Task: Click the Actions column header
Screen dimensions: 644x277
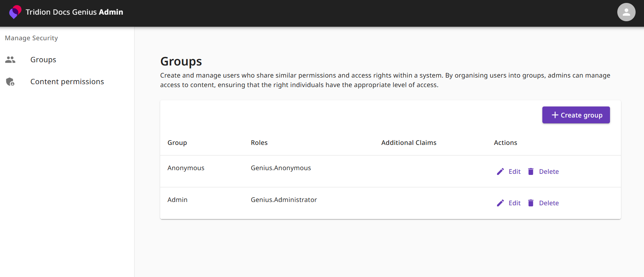Action: (x=505, y=143)
